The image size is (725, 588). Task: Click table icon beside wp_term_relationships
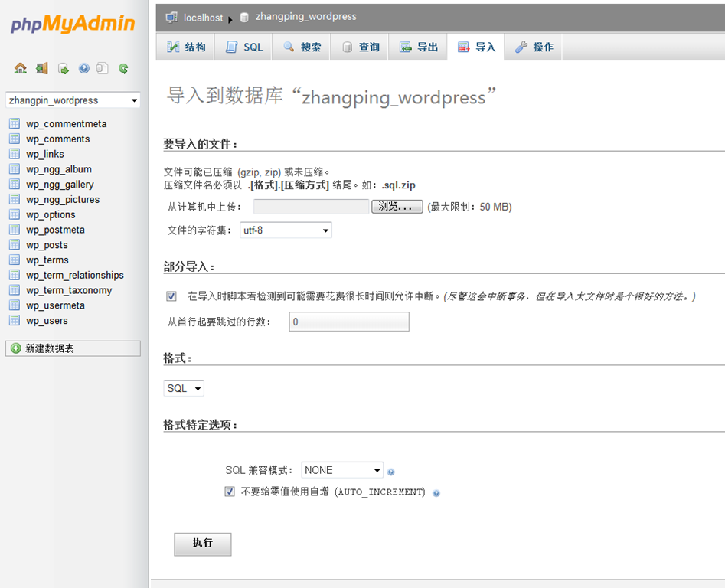tap(15, 275)
